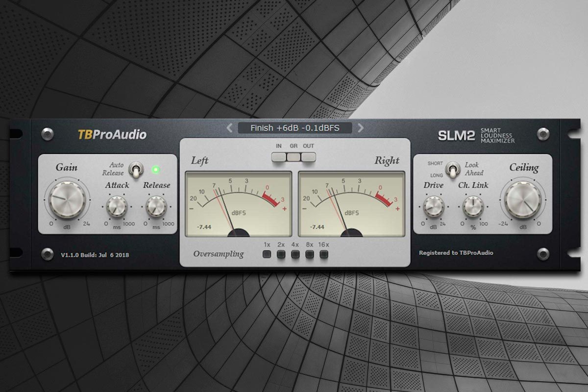Click the Ch. Link knob
The height and width of the screenshot is (392, 588).
[473, 206]
